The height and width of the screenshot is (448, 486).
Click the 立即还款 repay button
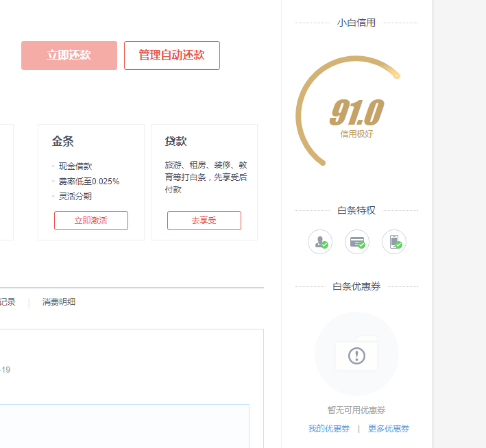click(x=69, y=55)
